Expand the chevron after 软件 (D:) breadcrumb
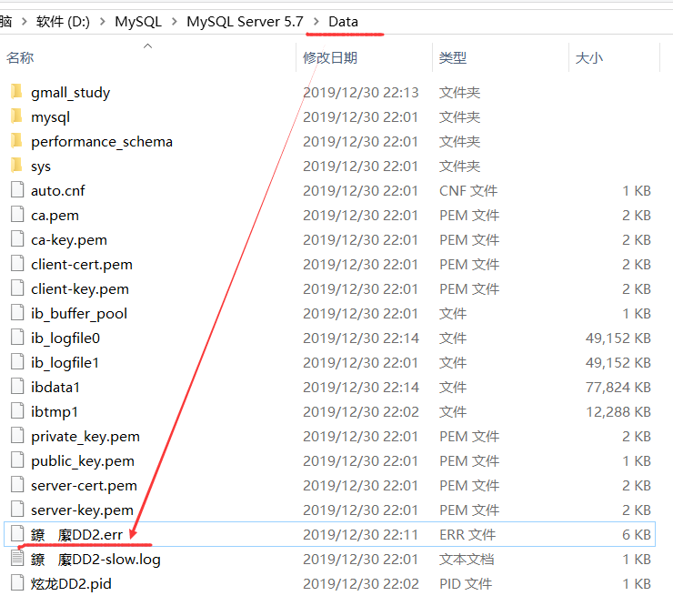Viewport: 673px width, 616px height. point(102,22)
